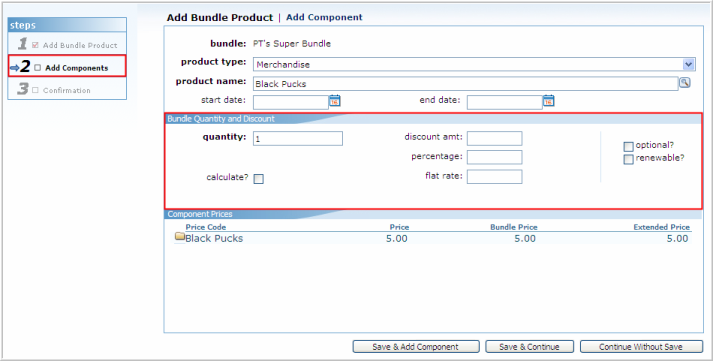Viewport: 713px width, 361px height.
Task: Click the Black Pucks price code row
Action: (x=432, y=238)
